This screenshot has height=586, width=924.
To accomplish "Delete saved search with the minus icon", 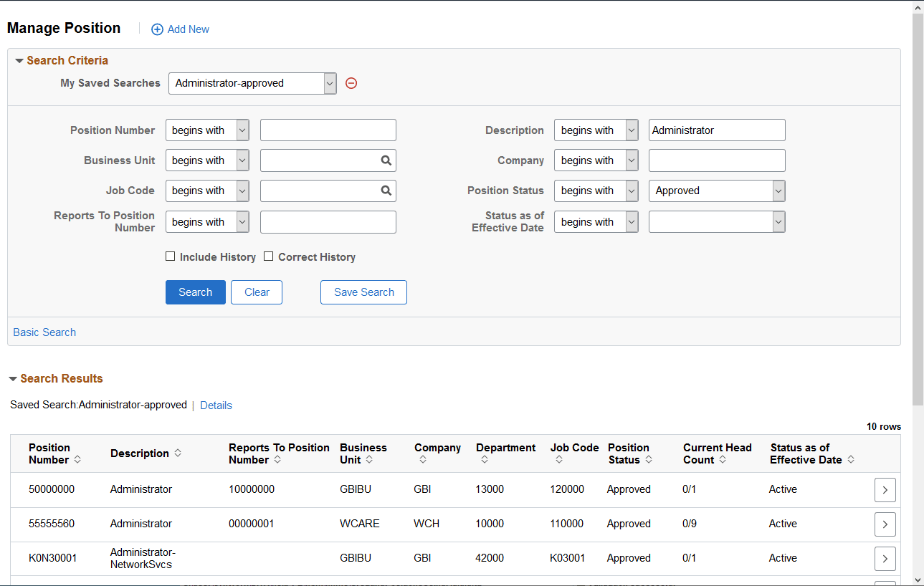I will pos(351,83).
